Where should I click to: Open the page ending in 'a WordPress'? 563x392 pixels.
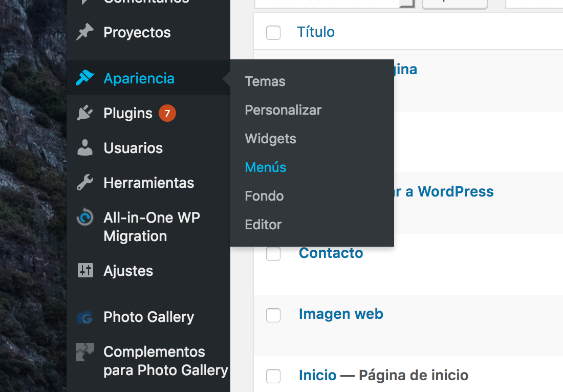444,192
